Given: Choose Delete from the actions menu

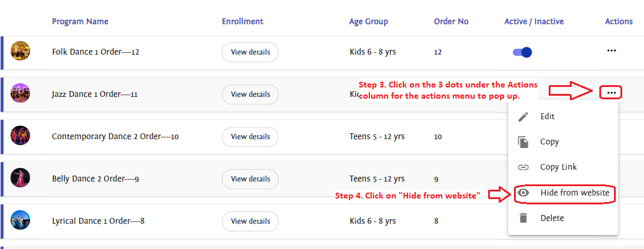Looking at the screenshot, I should pyautogui.click(x=552, y=218).
